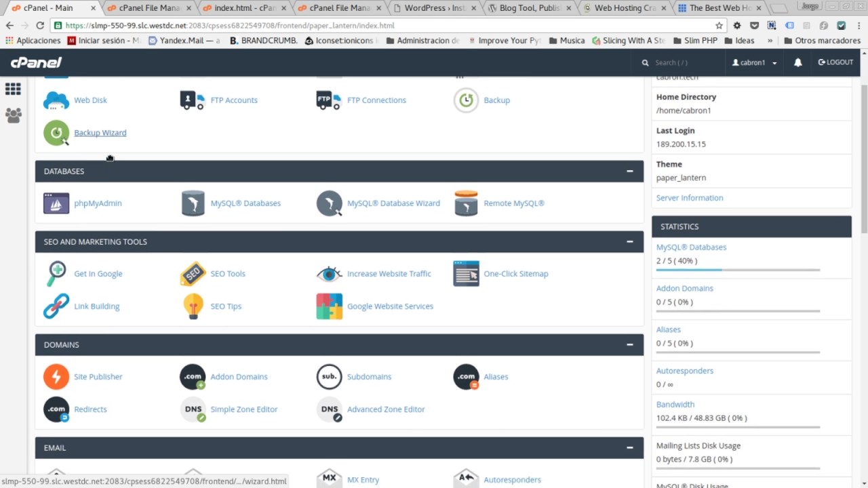Show more bookmarks with the chevron
Viewport: 868px width, 488px height.
click(x=770, y=41)
